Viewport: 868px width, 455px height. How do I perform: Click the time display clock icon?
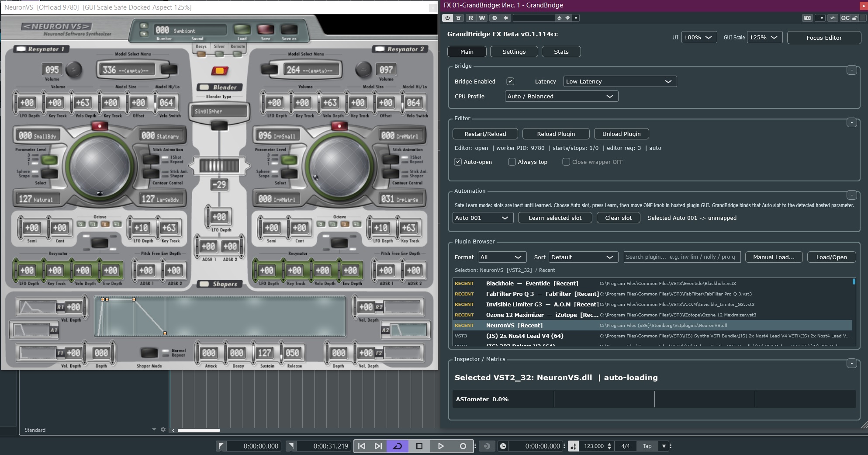click(503, 446)
